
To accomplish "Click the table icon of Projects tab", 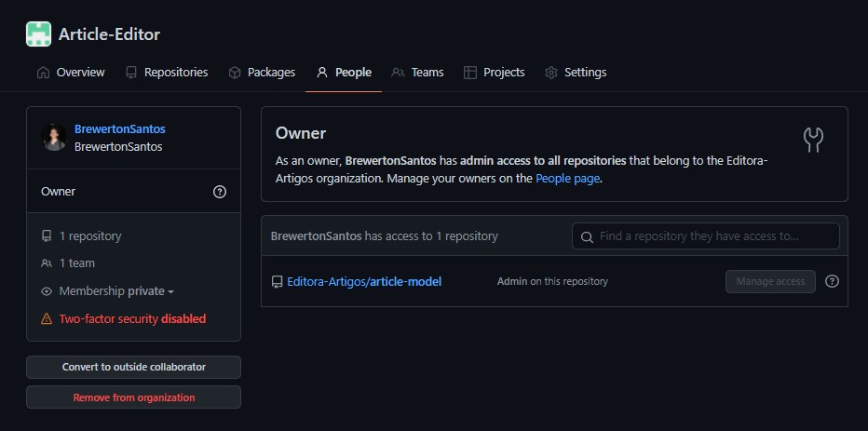I will coord(470,73).
